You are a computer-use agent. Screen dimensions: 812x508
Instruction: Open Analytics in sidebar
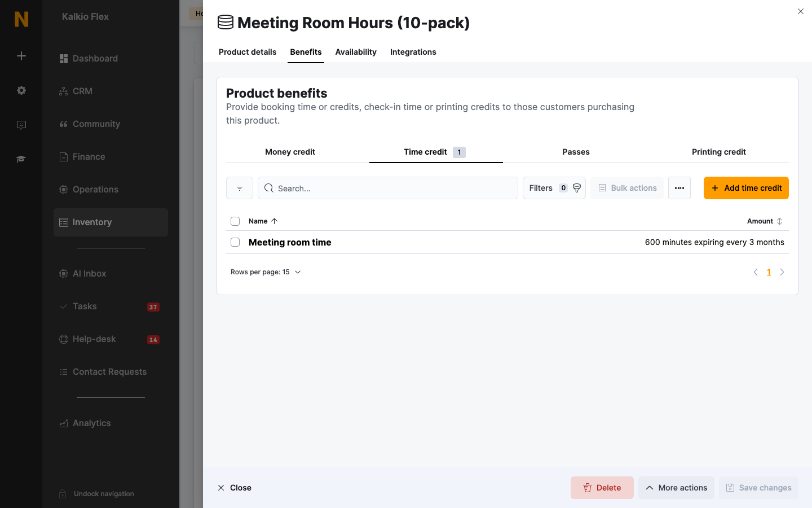pyautogui.click(x=111, y=423)
